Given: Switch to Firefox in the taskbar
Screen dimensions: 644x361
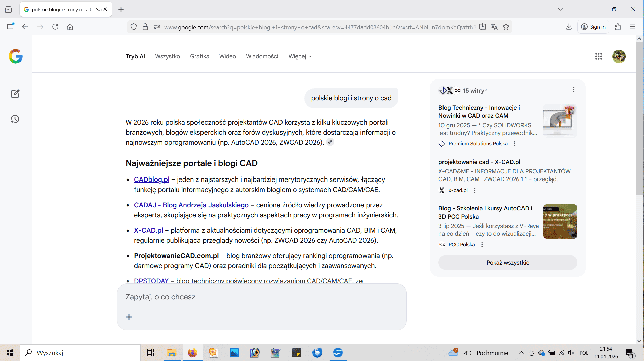Looking at the screenshot, I should (192, 353).
